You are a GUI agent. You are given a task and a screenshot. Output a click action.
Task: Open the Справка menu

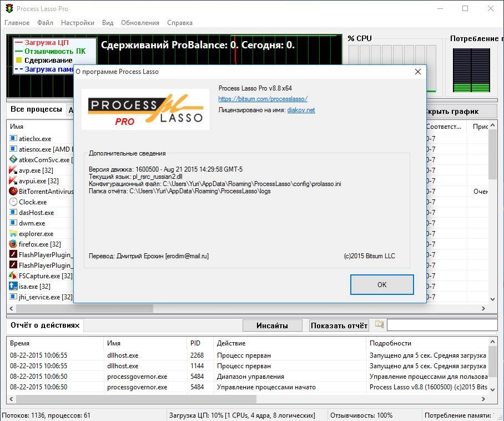click(180, 23)
